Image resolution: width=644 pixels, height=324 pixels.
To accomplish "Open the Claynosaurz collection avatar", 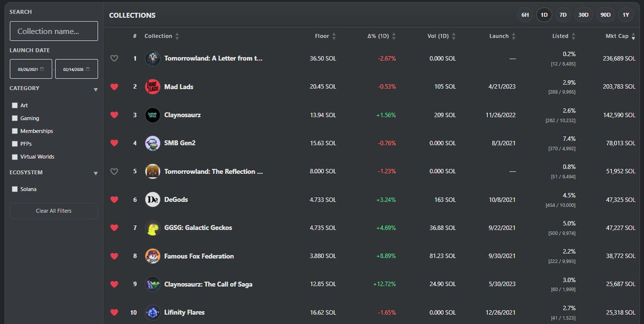I will pyautogui.click(x=152, y=115).
